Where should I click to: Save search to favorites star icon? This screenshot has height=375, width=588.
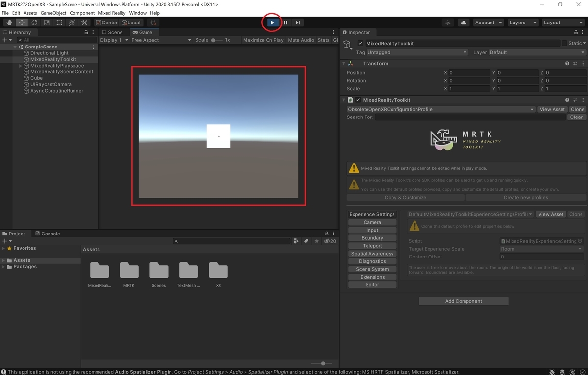[x=317, y=241]
